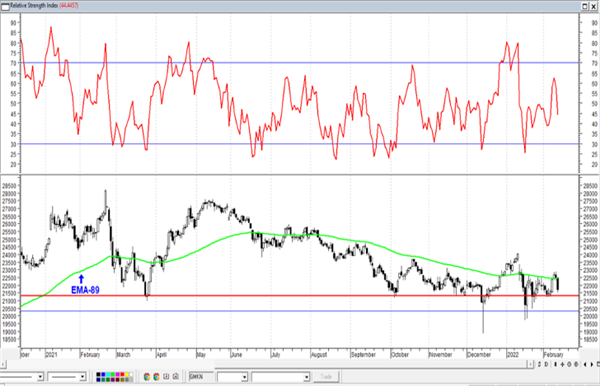Viewport: 600px width, 386px height.
Task: Activate the plus-shaped crosshair icon
Action: 562,364
